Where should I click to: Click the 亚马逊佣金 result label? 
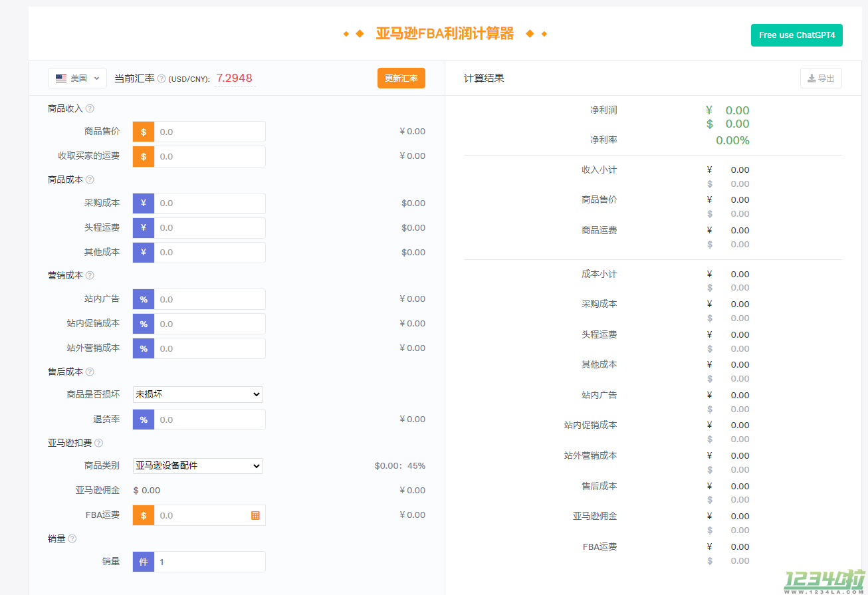595,516
